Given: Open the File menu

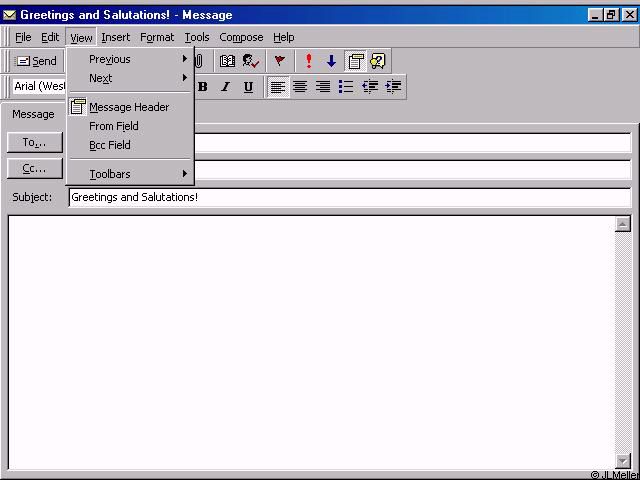Looking at the screenshot, I should [23, 38].
